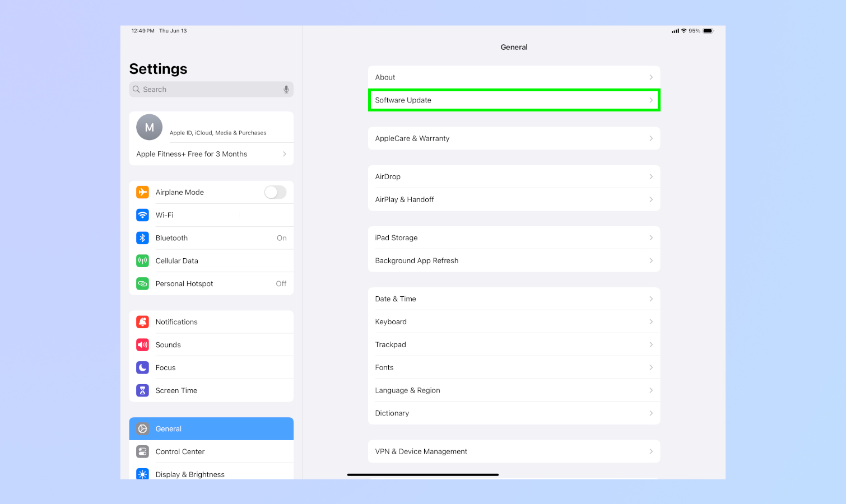Select the Wi-Fi icon in the sidebar
Viewport: 846px width, 504px height.
tap(142, 214)
